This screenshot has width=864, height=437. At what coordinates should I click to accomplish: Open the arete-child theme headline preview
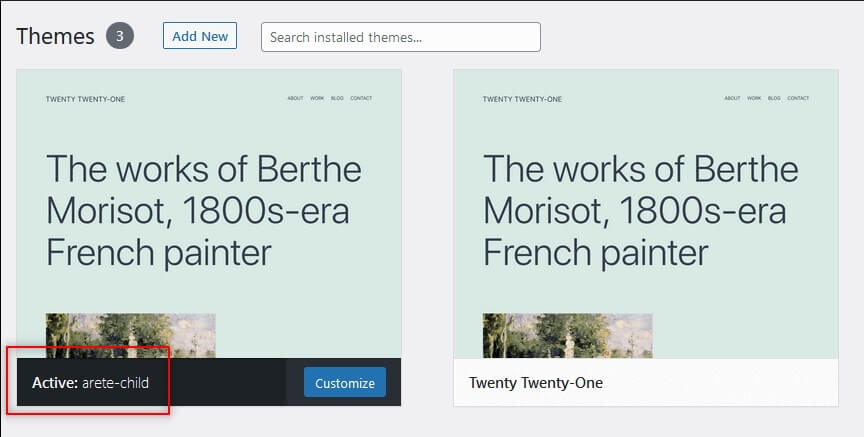pos(204,210)
